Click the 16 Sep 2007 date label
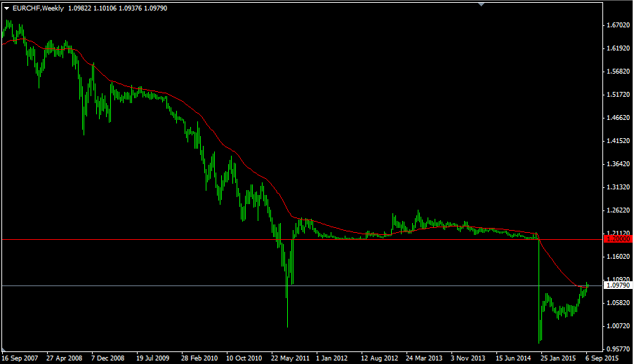Screen dimensions: 634x364 tap(20, 358)
